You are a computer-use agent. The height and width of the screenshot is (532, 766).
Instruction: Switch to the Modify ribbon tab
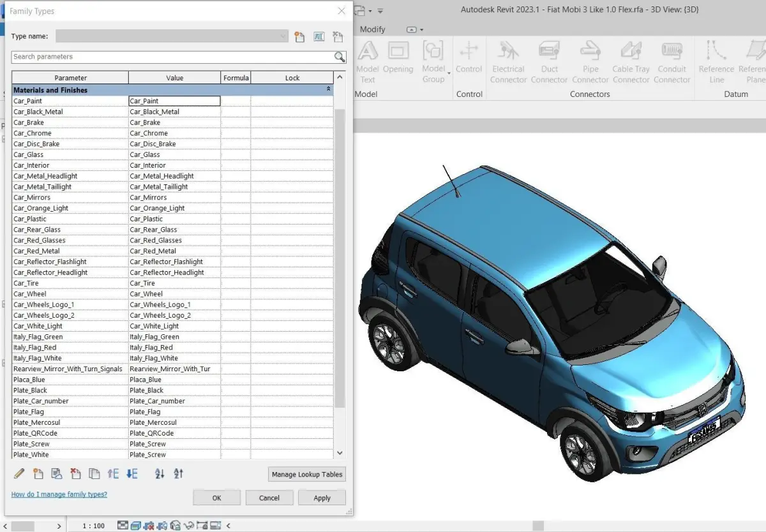(x=373, y=29)
